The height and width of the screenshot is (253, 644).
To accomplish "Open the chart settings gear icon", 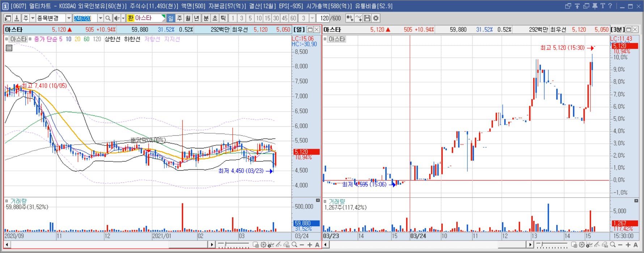I will 376,18.
